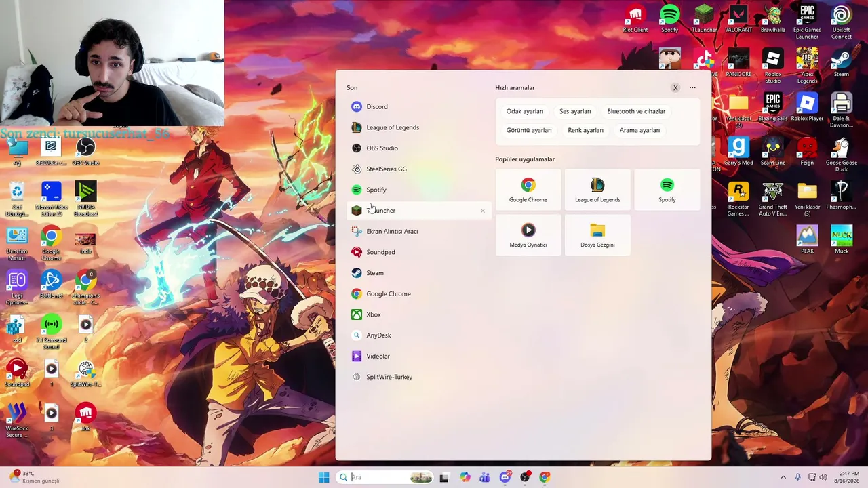This screenshot has width=868, height=488.
Task: Select the Ubisoft Connect desktop shortcut
Action: pyautogui.click(x=842, y=22)
